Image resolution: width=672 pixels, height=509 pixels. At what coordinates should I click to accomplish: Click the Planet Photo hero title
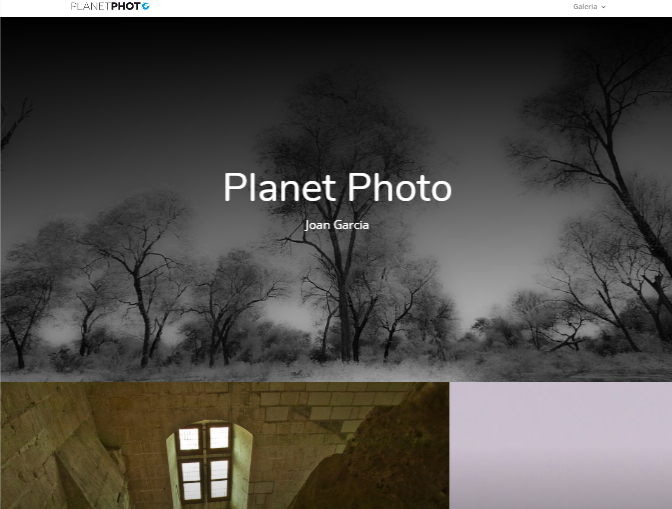pyautogui.click(x=337, y=187)
